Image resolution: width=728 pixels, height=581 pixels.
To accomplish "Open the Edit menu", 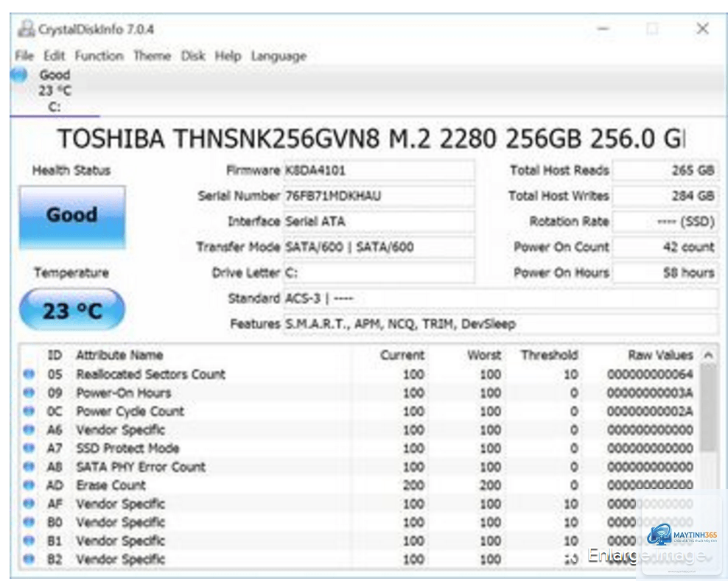I will click(x=55, y=56).
